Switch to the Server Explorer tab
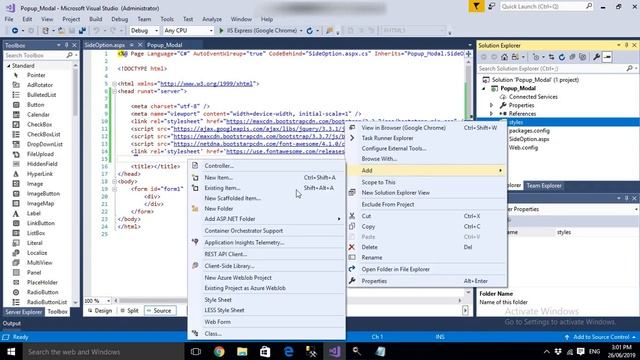This screenshot has width=640, height=360. [24, 312]
